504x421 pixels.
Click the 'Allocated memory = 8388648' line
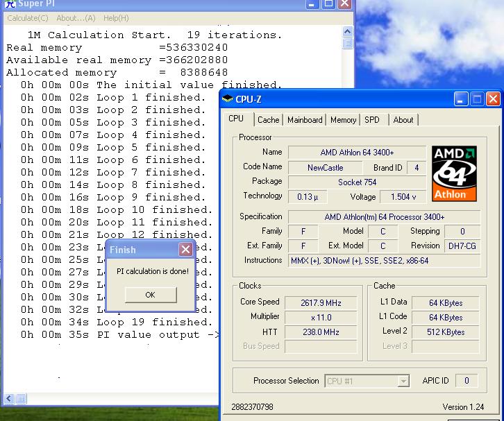tap(117, 73)
